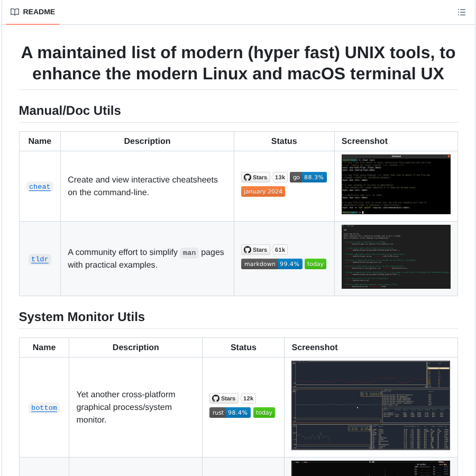Viewport: 476px width, 476px height.
Task: Click the january 2024 badge for cheat
Action: click(263, 191)
